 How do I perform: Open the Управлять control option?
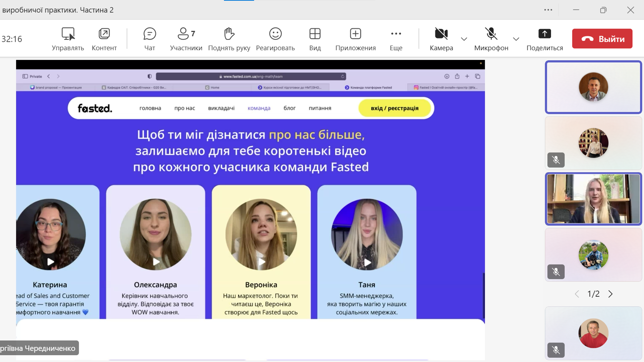(68, 39)
